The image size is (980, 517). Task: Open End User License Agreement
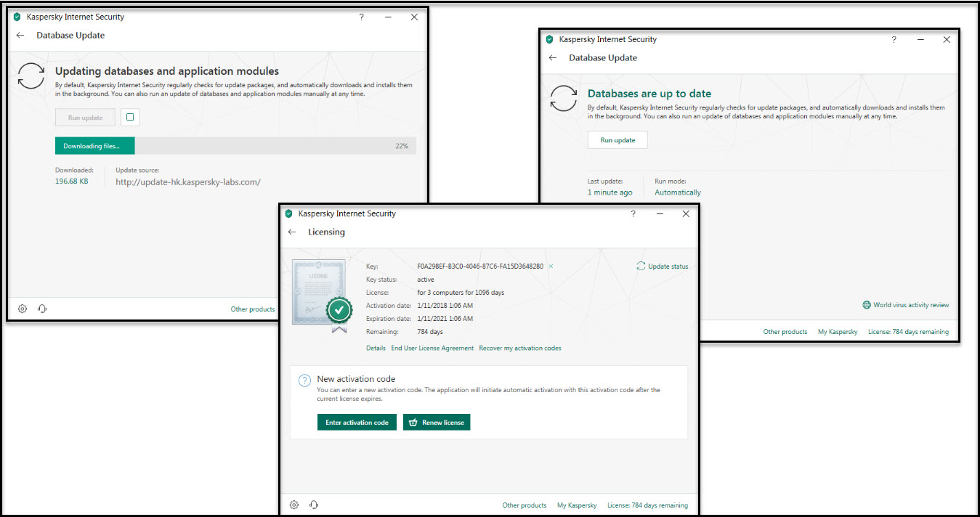pyautogui.click(x=432, y=348)
